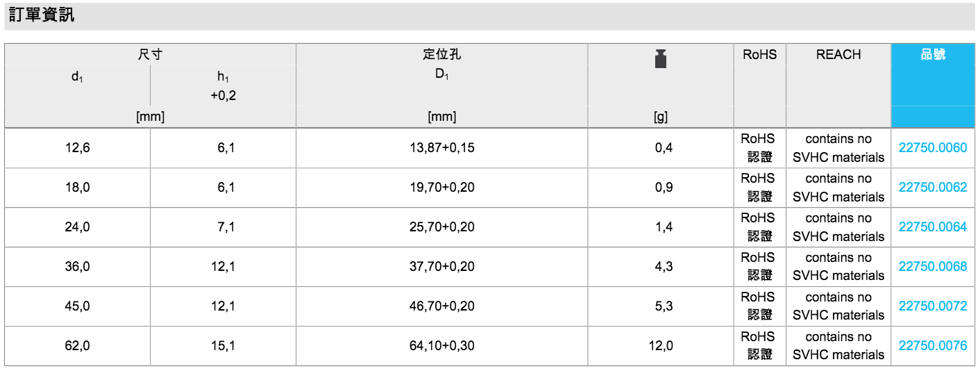Open part number 22750.0068 link
The image size is (980, 371).
[x=932, y=267]
